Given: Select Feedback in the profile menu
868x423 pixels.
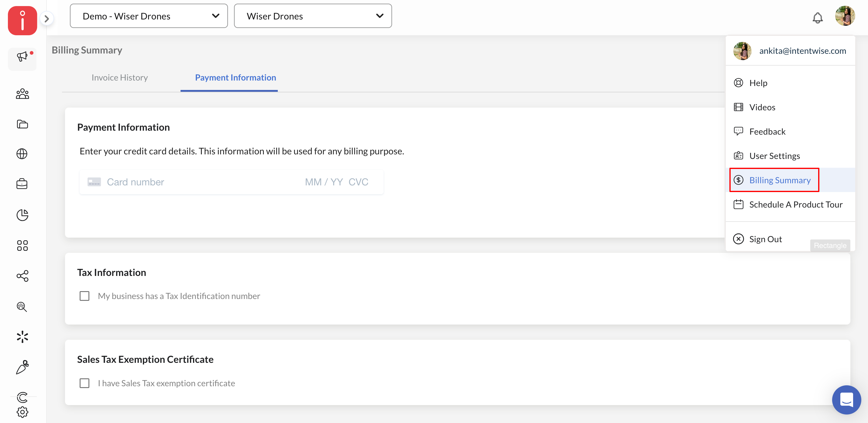Looking at the screenshot, I should [x=790, y=131].
